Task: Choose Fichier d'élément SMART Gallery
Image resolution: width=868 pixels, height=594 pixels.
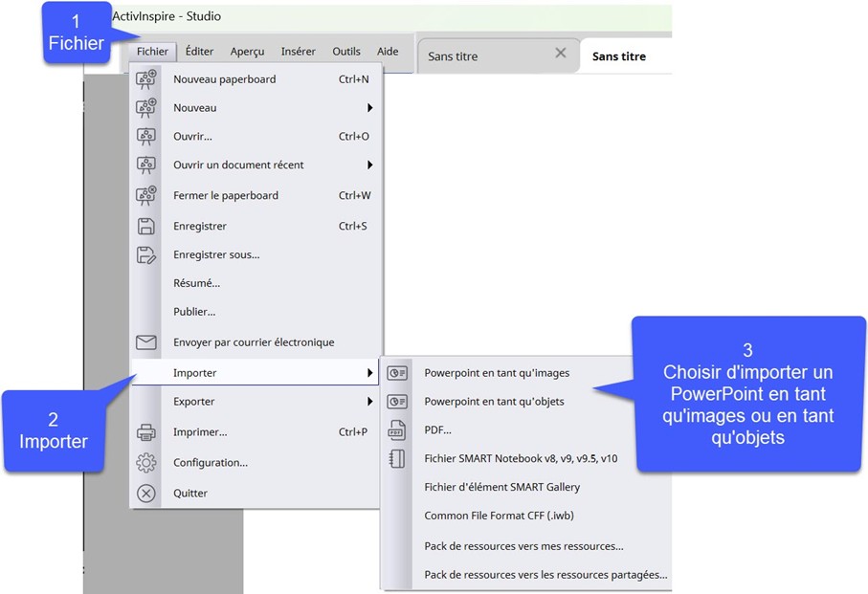Action: pos(501,487)
